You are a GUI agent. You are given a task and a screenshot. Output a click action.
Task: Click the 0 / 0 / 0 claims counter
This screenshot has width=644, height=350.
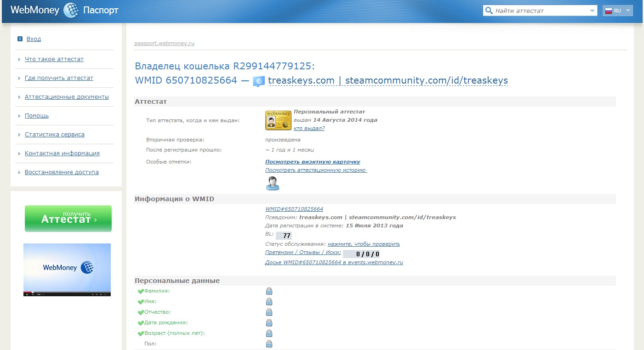(361, 254)
